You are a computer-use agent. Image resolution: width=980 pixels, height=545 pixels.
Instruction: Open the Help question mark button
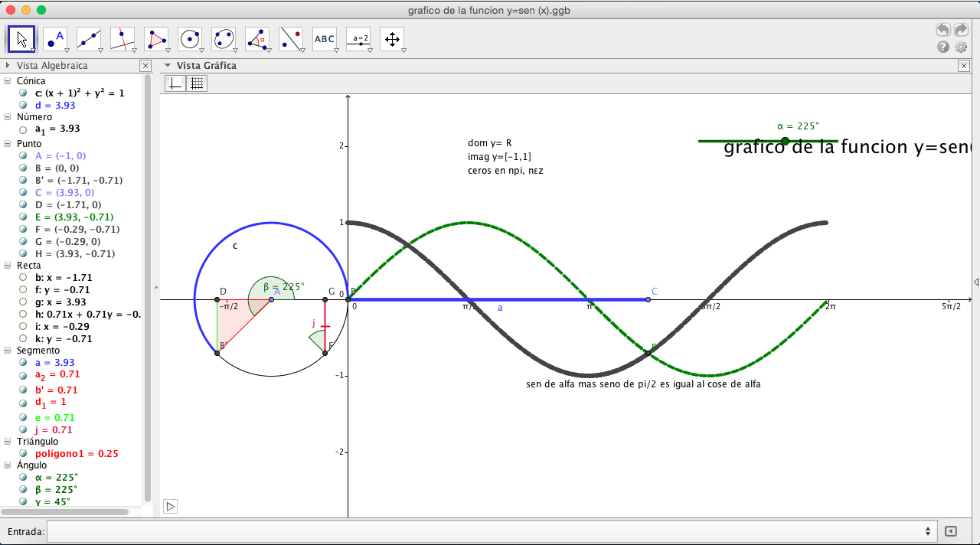pyautogui.click(x=942, y=47)
